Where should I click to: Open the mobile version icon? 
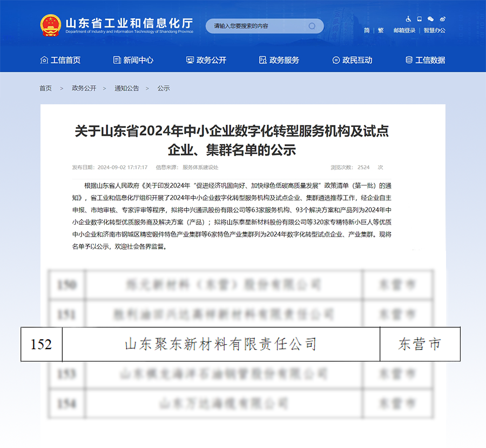point(420,19)
